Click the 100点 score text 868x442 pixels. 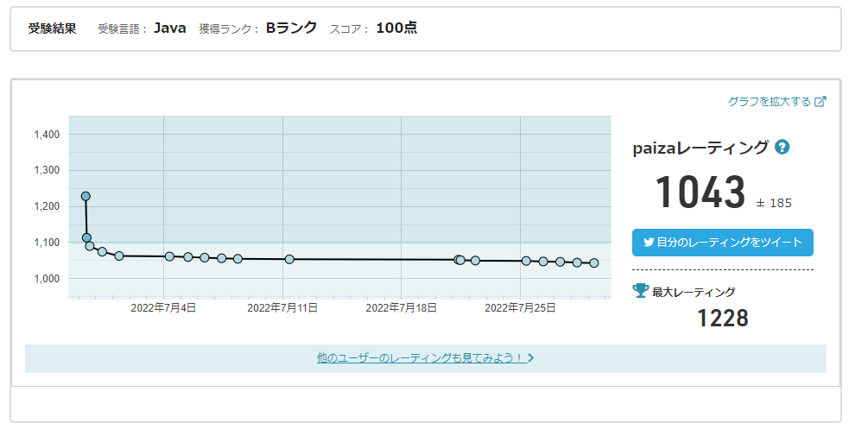pyautogui.click(x=396, y=28)
